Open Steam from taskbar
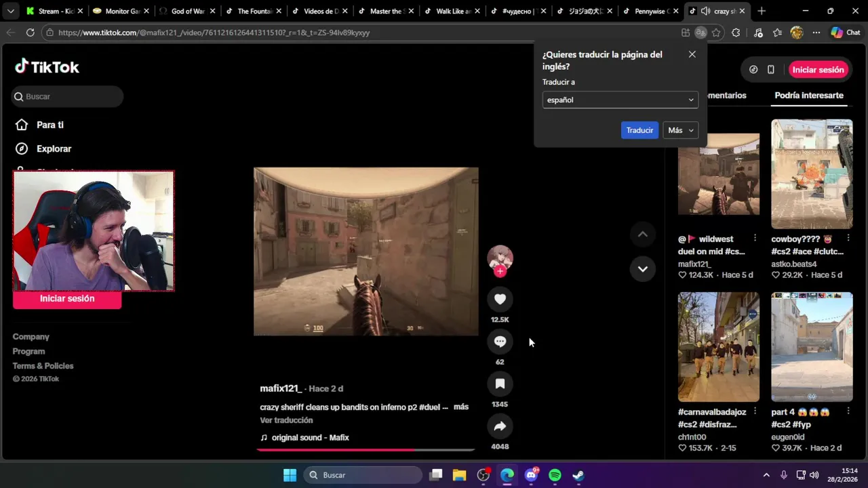Image resolution: width=868 pixels, height=488 pixels. [x=578, y=475]
